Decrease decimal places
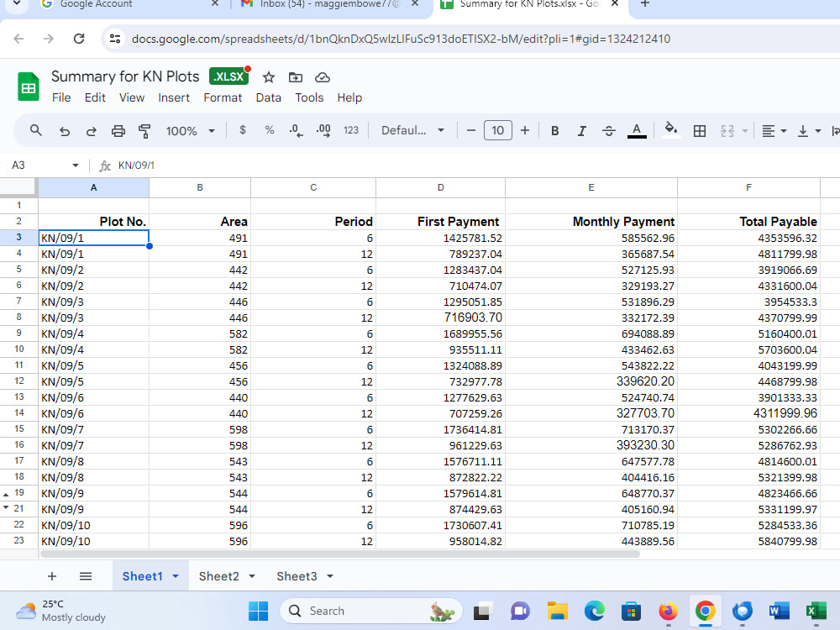840x630 pixels. tap(296, 130)
